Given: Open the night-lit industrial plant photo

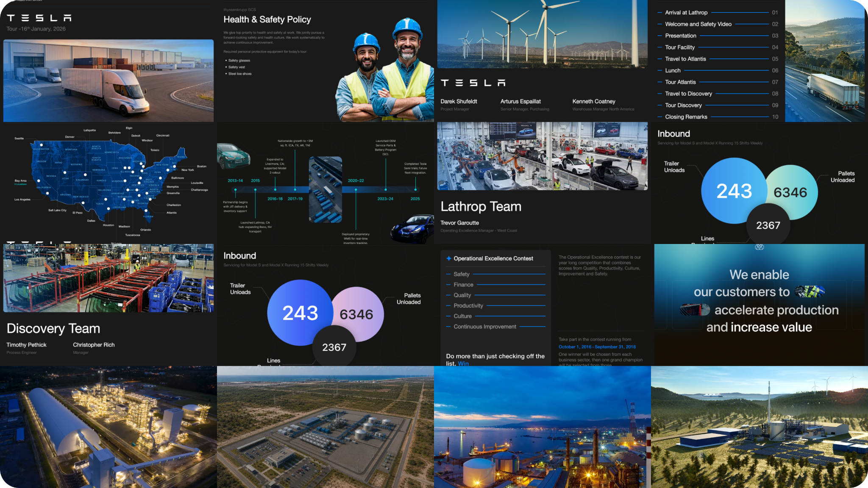Looking at the screenshot, I should (108, 427).
